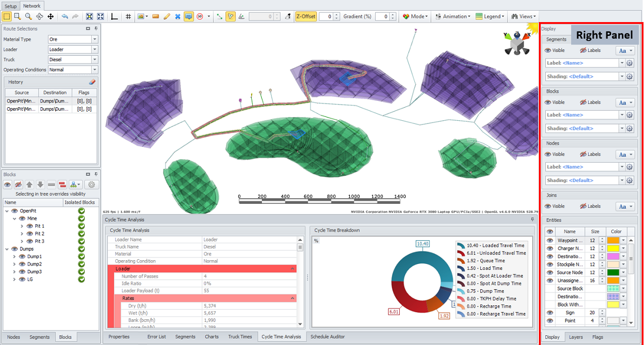The image size is (644, 345).
Task: Select the rectangle selection tool
Action: [x=7, y=17]
